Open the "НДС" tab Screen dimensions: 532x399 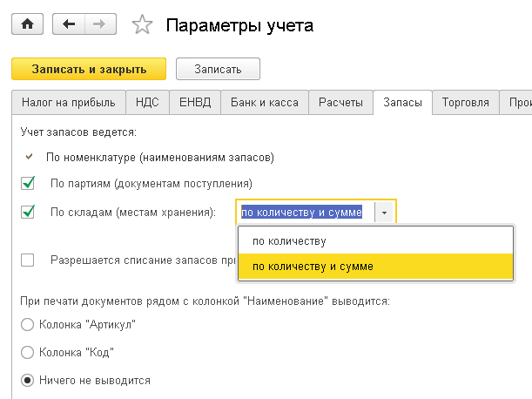[x=147, y=102]
